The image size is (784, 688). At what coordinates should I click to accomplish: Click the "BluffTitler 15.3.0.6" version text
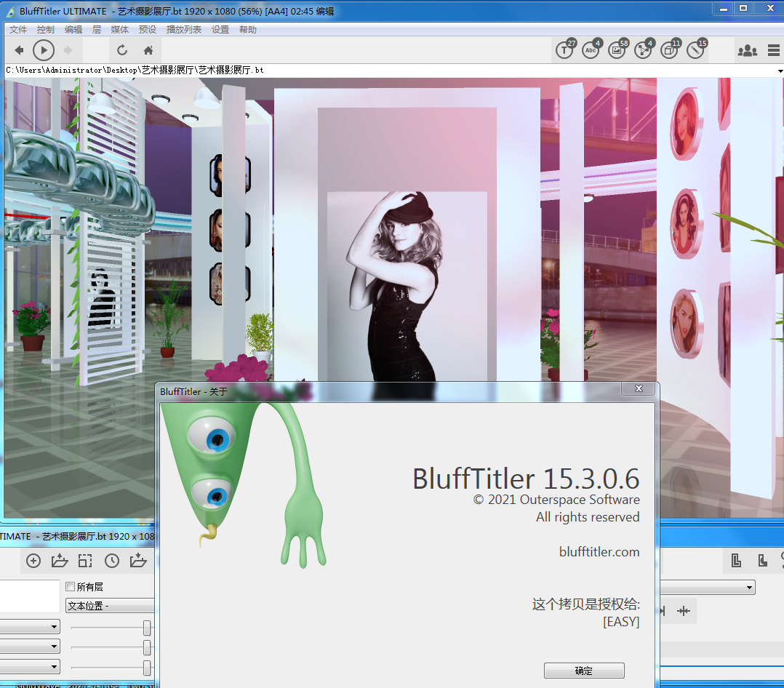point(526,479)
